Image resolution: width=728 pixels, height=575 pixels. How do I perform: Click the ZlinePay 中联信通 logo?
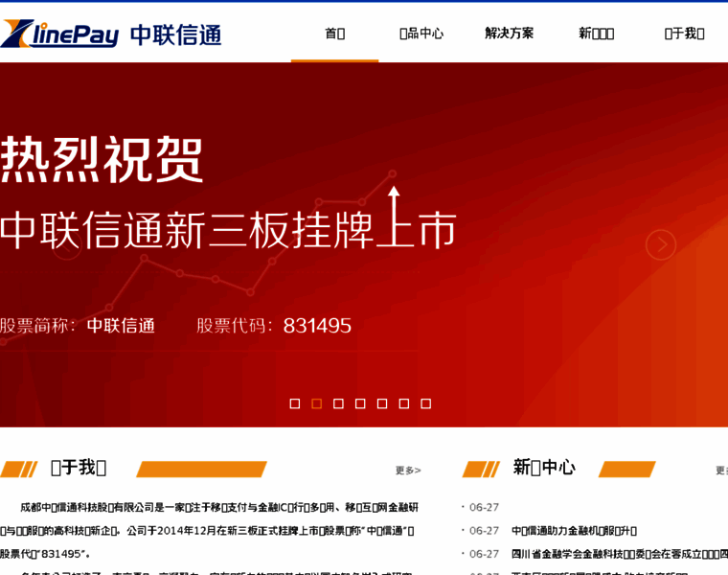point(110,34)
